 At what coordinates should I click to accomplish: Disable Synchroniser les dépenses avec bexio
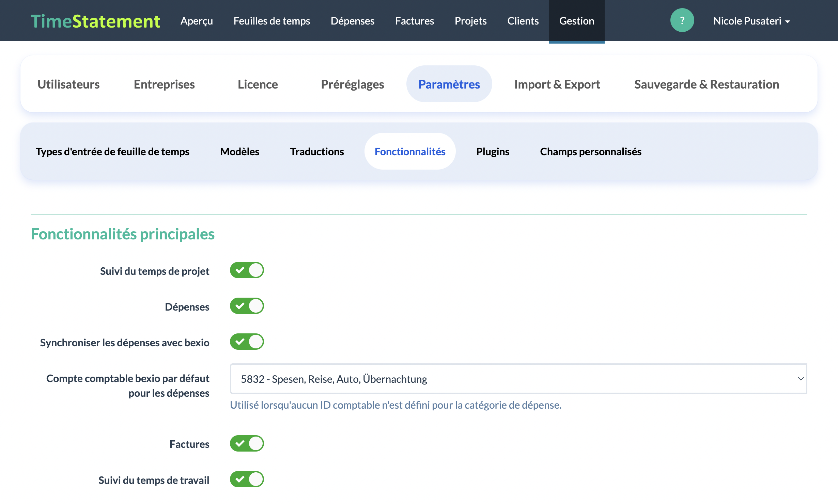(247, 342)
